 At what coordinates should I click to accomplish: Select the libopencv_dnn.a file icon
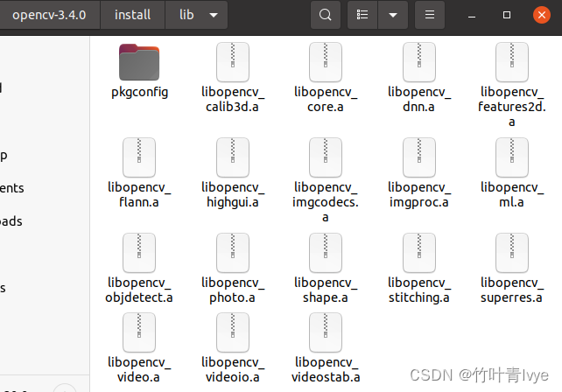419,62
